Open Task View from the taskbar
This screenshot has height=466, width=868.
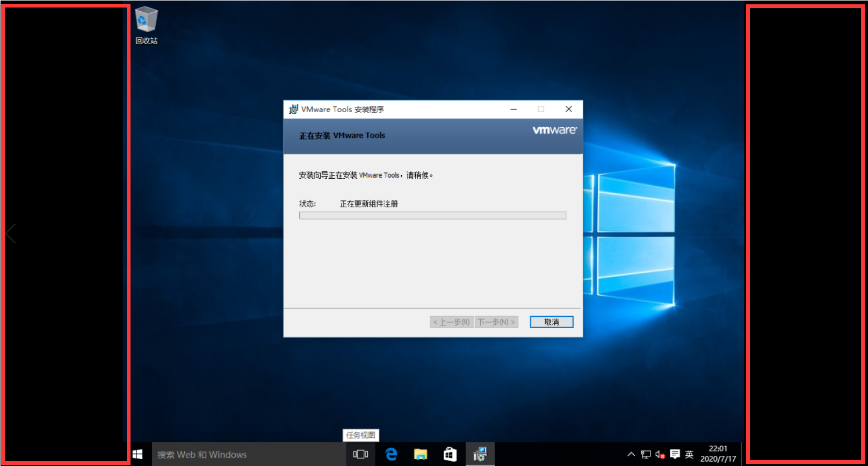[360, 454]
